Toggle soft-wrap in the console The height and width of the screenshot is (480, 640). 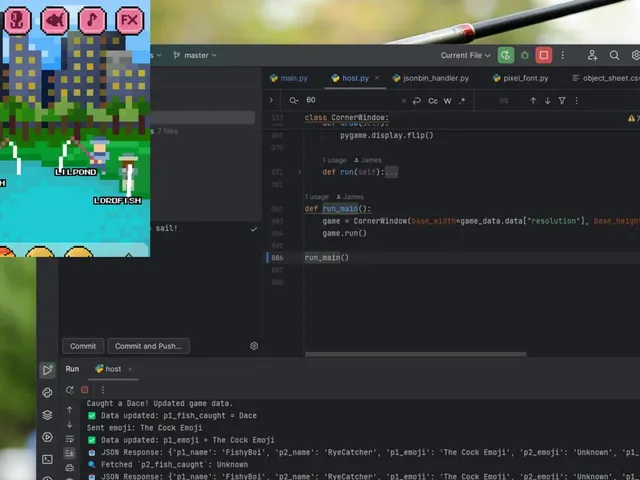pyautogui.click(x=69, y=439)
